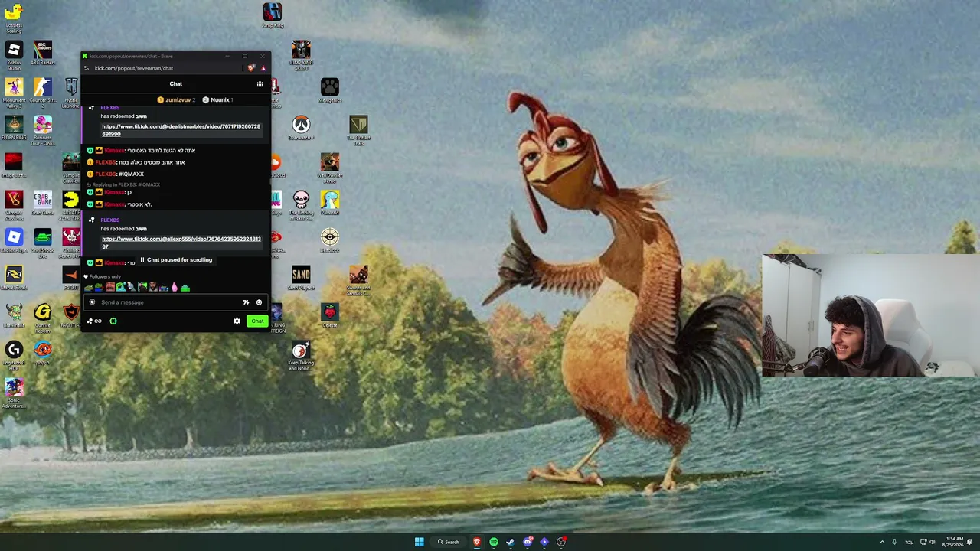980x551 pixels.
Task: Click top gifter zumizvuv
Action: point(177,100)
